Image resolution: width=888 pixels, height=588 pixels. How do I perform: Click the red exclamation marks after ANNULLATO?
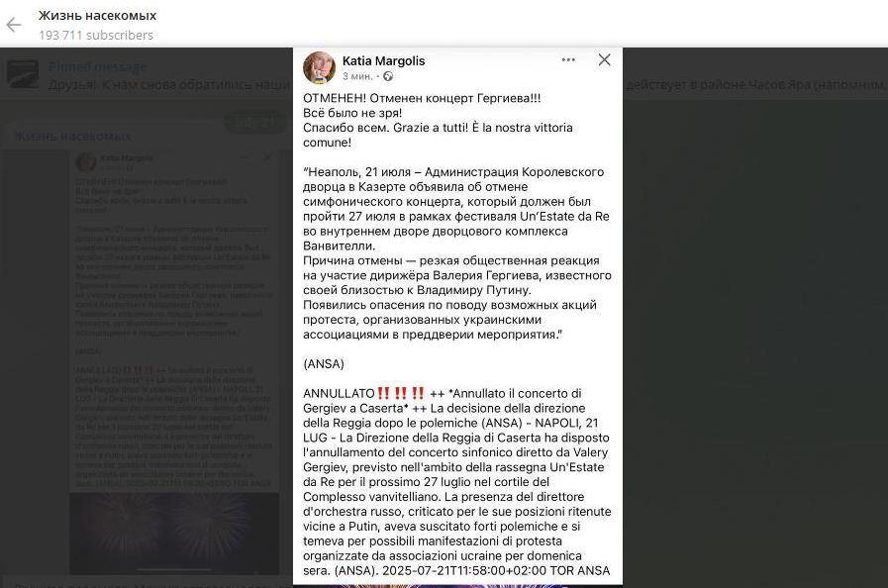click(x=401, y=393)
